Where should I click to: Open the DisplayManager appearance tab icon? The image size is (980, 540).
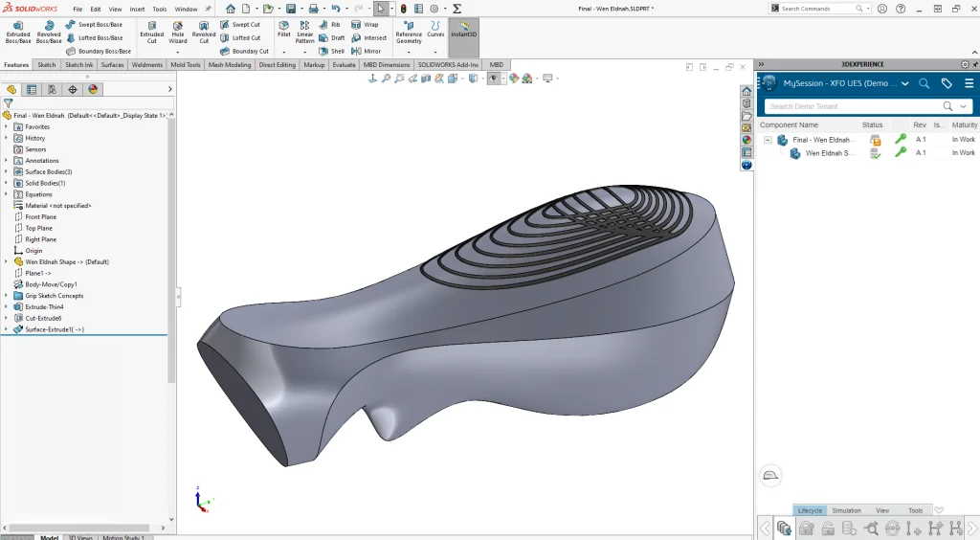(93, 89)
